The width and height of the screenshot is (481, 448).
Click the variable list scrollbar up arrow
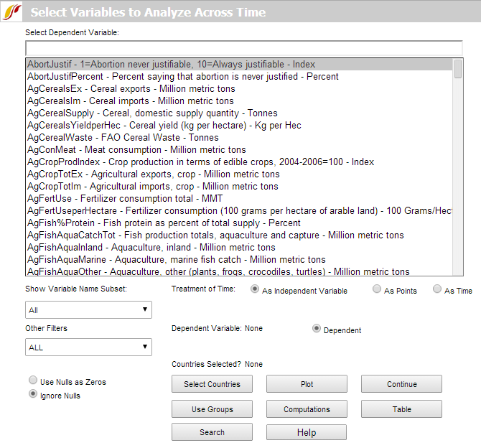tap(458, 65)
